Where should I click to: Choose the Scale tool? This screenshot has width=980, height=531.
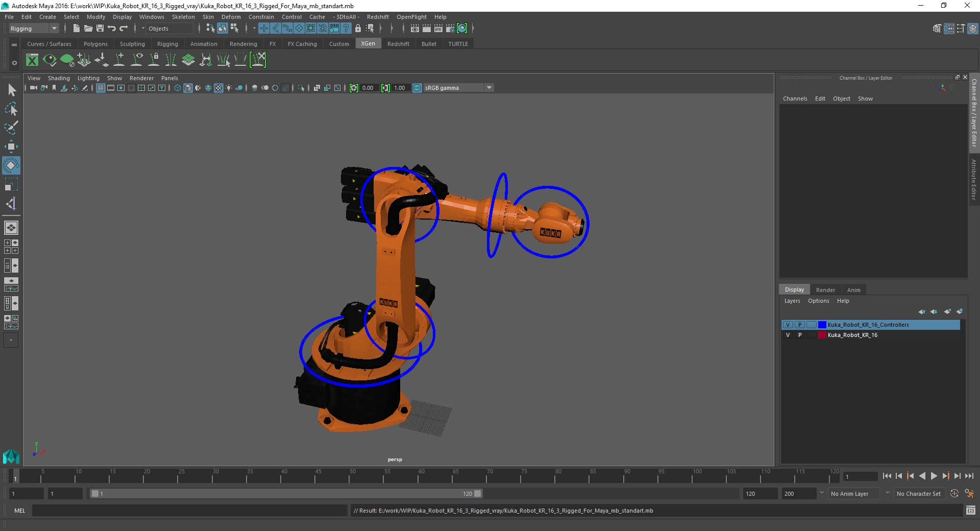(11, 184)
